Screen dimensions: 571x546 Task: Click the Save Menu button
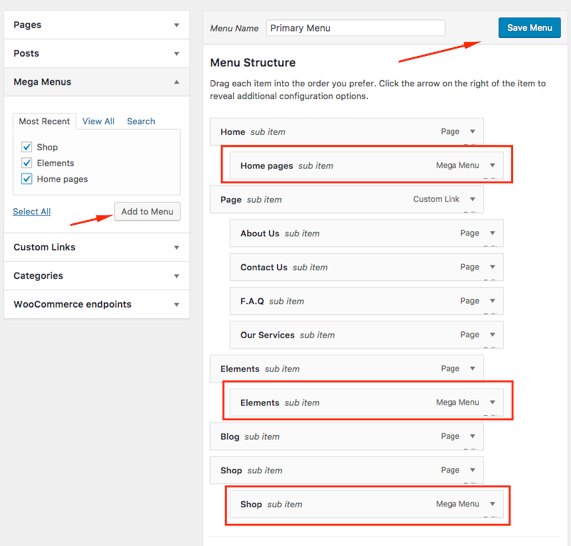(529, 28)
